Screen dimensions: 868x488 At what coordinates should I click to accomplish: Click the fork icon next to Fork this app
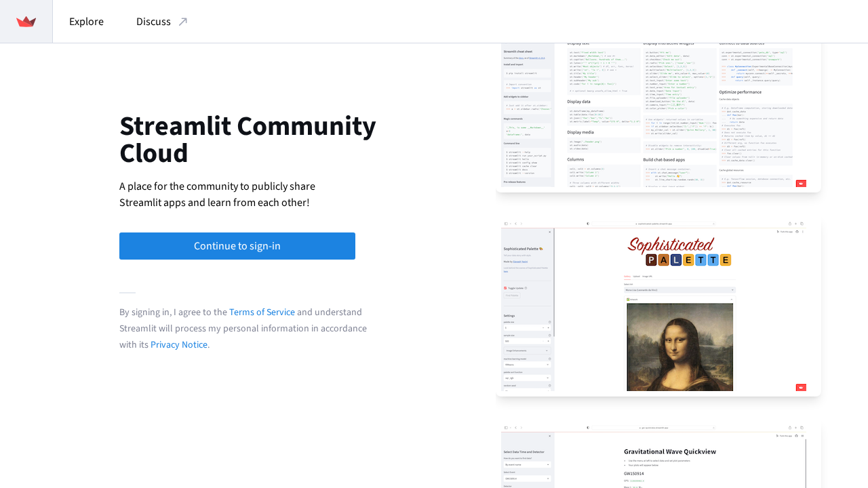pos(777,232)
